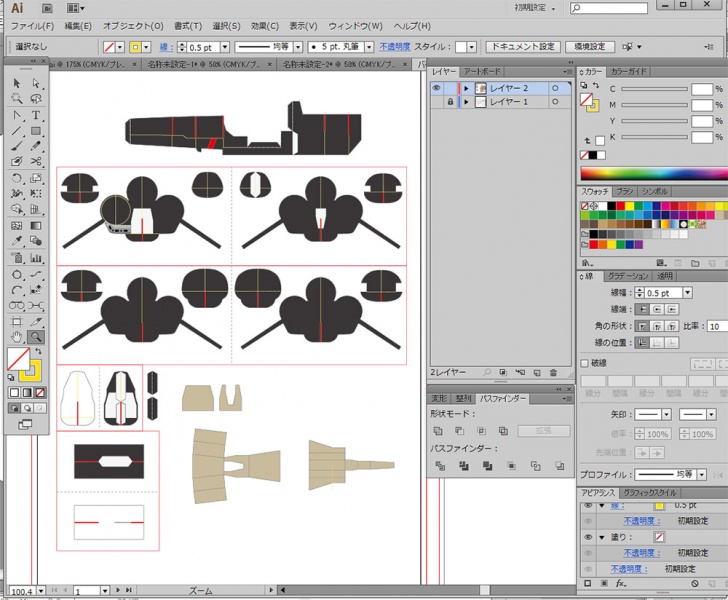Click target circle of レイヤー 2
The image size is (728, 600).
pos(555,88)
